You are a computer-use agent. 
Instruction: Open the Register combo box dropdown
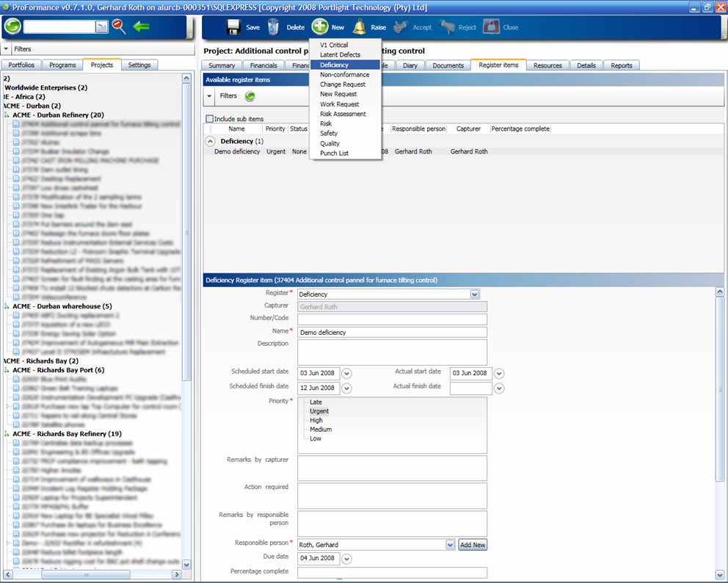(x=475, y=294)
